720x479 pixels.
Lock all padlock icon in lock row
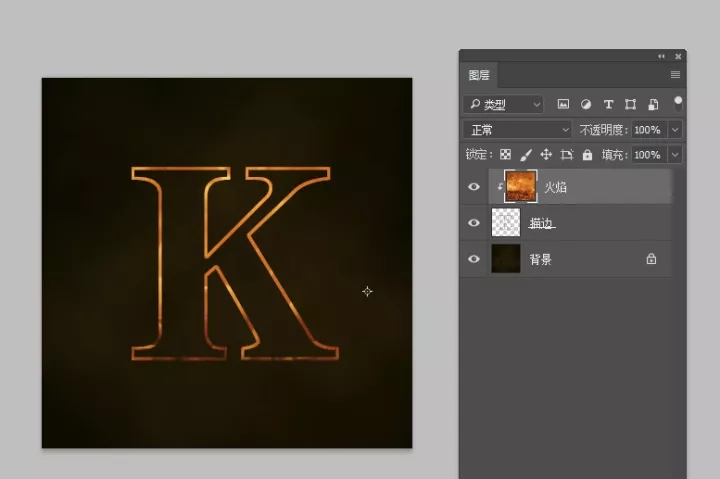[587, 155]
